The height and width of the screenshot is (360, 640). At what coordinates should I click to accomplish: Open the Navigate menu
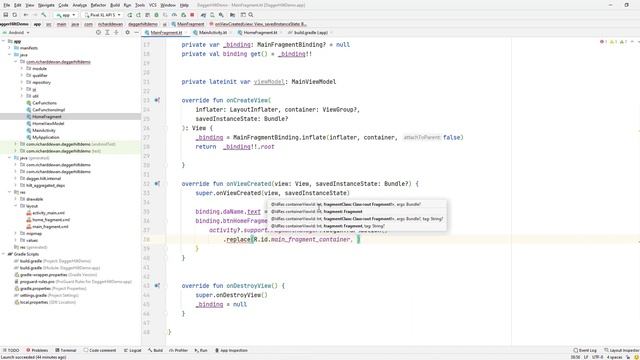(x=46, y=5)
